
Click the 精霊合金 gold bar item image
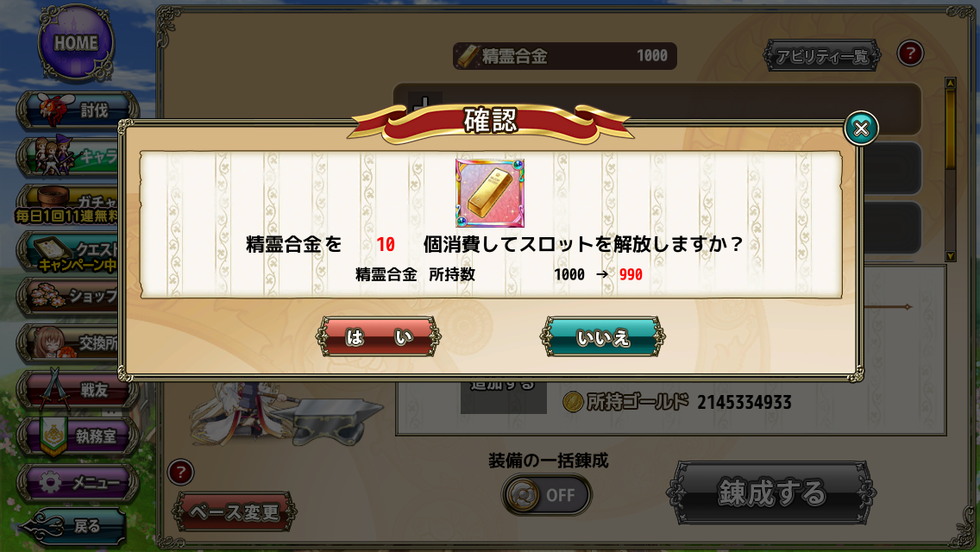490,192
